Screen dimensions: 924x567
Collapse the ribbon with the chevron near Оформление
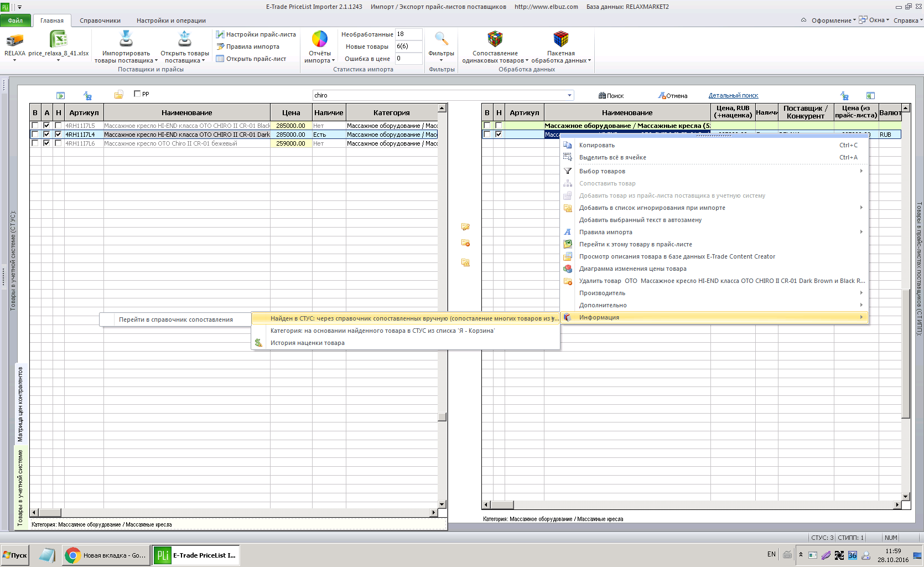pyautogui.click(x=803, y=20)
